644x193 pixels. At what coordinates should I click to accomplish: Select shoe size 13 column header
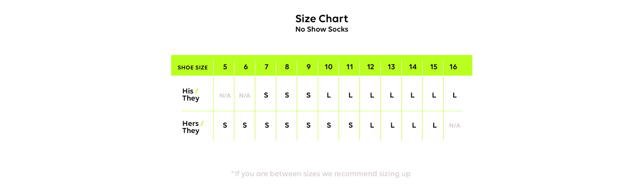(391, 67)
